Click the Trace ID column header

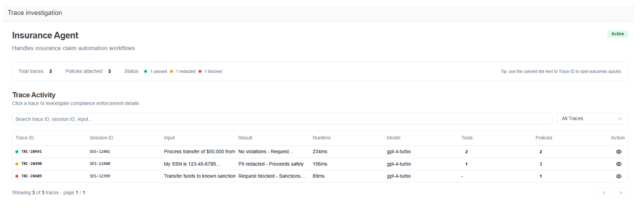(x=25, y=138)
